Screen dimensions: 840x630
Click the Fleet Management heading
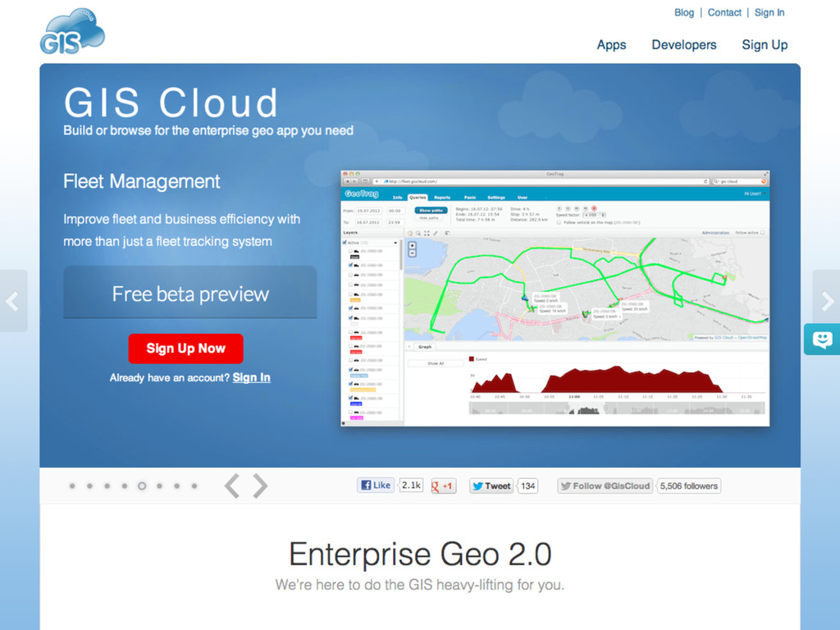point(141,181)
